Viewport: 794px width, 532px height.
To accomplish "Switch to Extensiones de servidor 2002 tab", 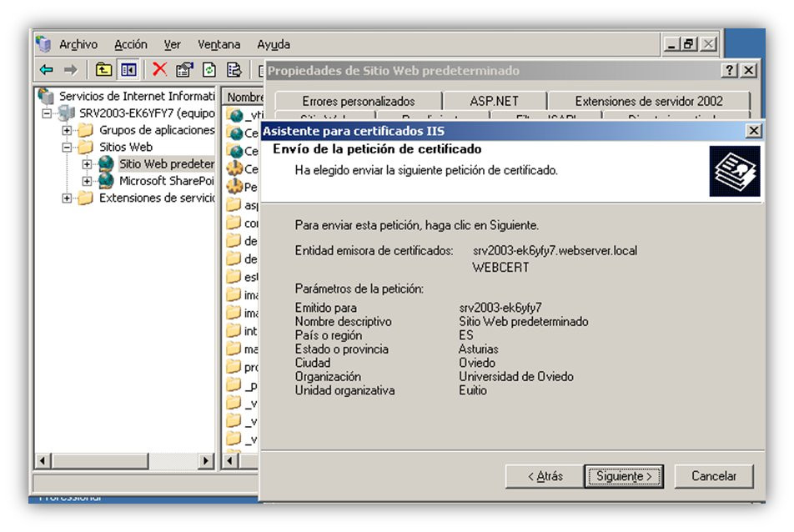I will click(649, 101).
